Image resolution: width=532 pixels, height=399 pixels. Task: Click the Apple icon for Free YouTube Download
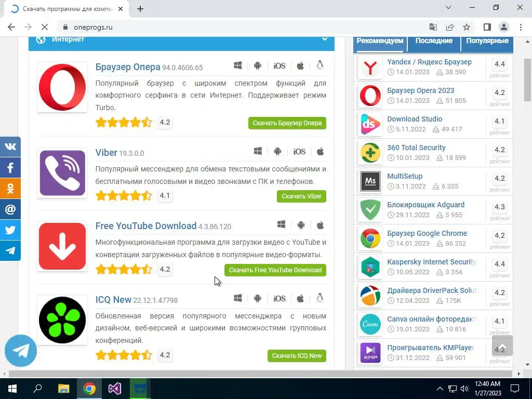(x=320, y=224)
